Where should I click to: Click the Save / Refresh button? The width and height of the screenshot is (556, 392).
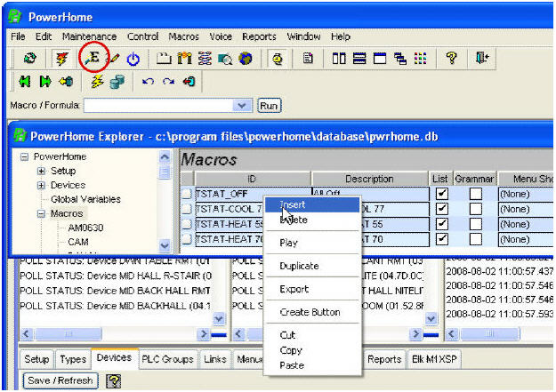pyautogui.click(x=60, y=380)
